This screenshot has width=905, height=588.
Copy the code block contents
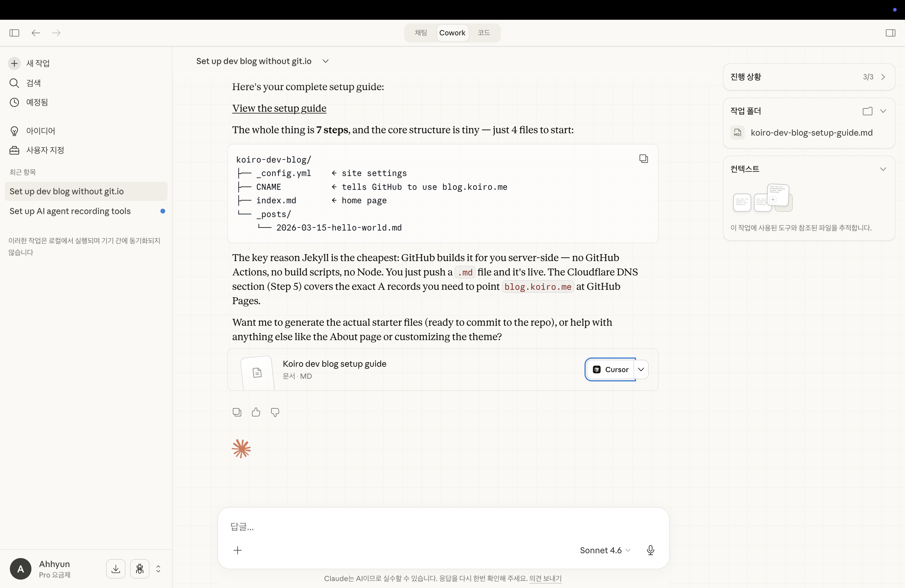(643, 159)
